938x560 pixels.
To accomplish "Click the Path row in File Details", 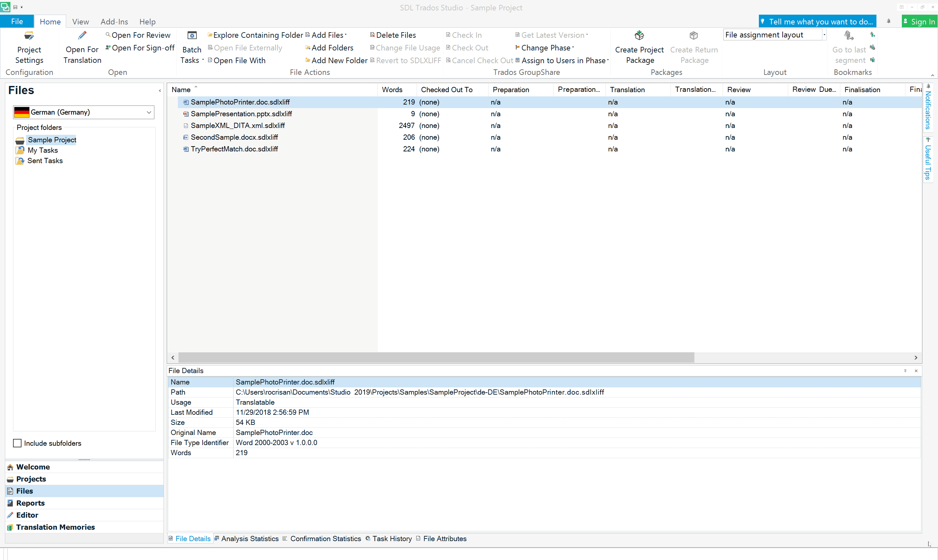I will tap(544, 392).
